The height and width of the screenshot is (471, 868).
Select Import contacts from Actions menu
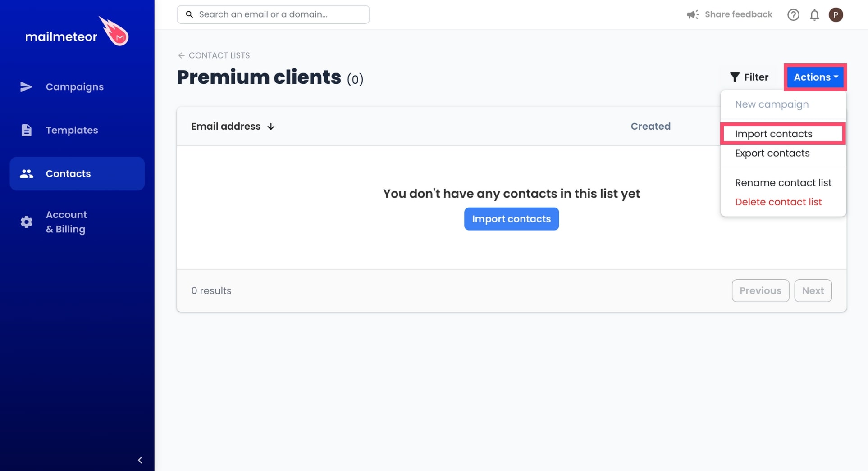[x=773, y=134]
